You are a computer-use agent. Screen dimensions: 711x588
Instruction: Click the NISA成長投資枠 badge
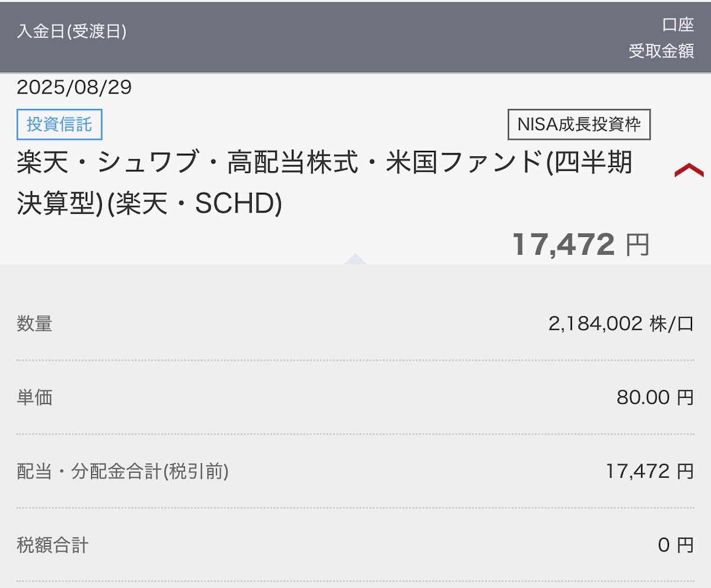(579, 124)
